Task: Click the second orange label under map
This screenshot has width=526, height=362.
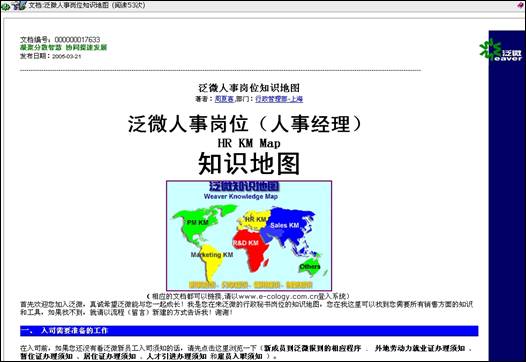Action: tap(235, 285)
